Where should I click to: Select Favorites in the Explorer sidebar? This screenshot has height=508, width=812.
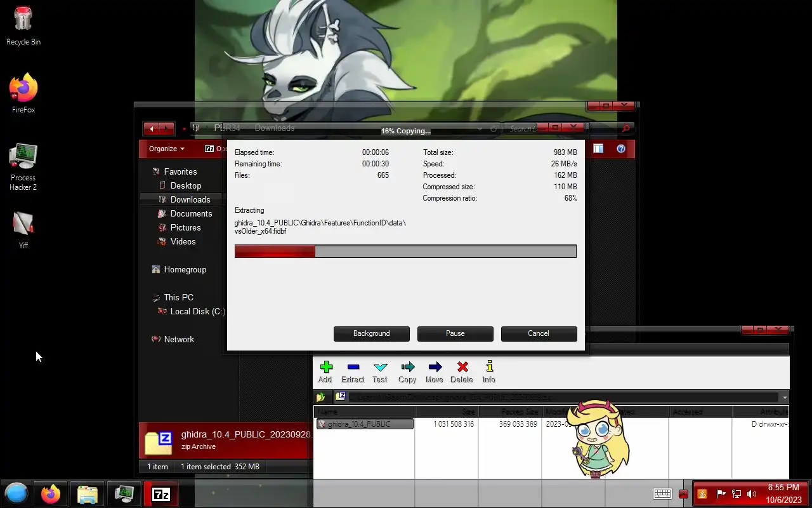pyautogui.click(x=180, y=171)
